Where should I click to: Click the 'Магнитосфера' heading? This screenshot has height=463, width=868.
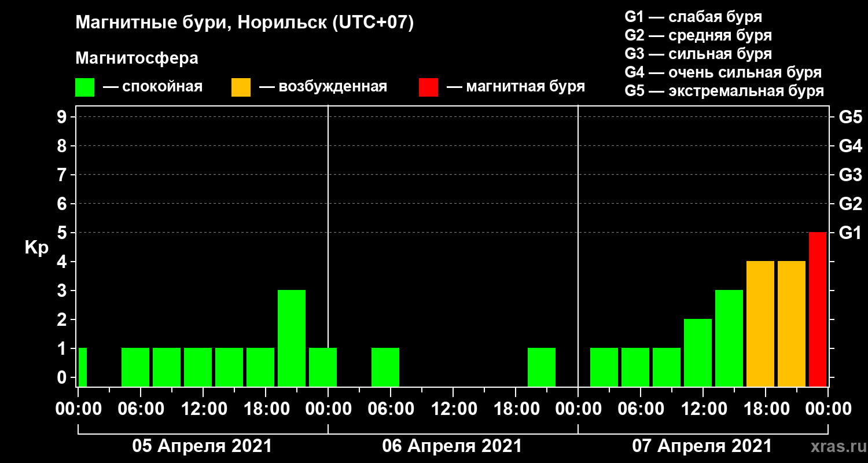click(137, 58)
